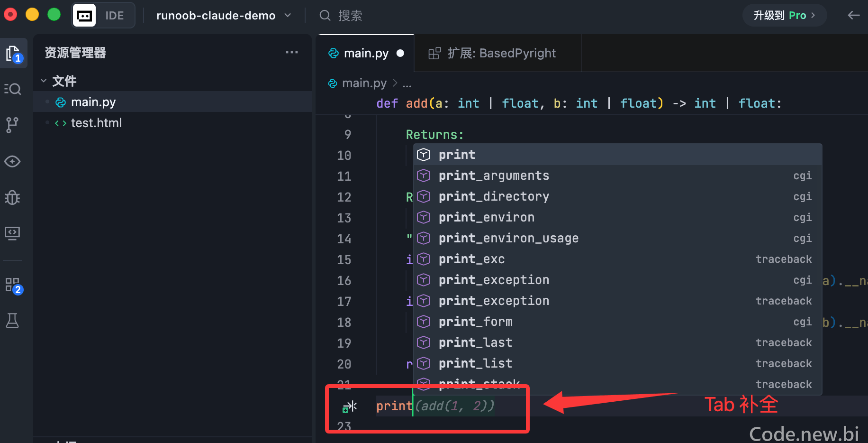Switch to the 扩展: BasedPyright tab
868x443 pixels.
pyautogui.click(x=497, y=53)
